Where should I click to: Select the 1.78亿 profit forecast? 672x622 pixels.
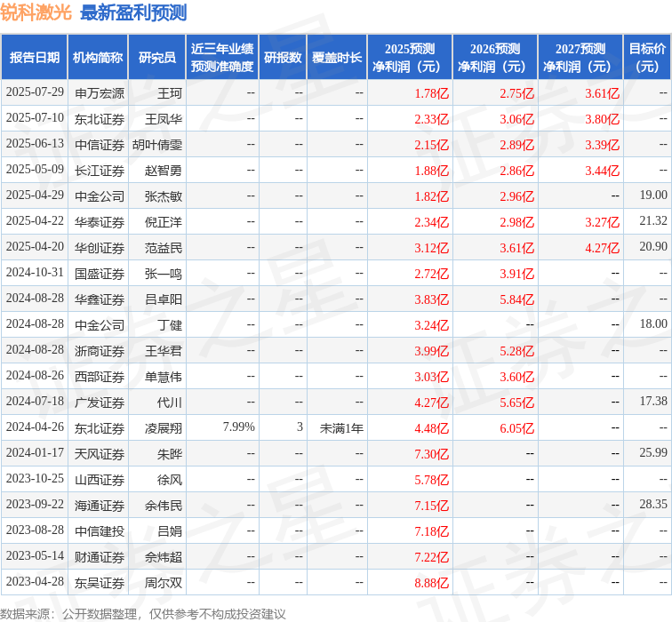pos(432,93)
